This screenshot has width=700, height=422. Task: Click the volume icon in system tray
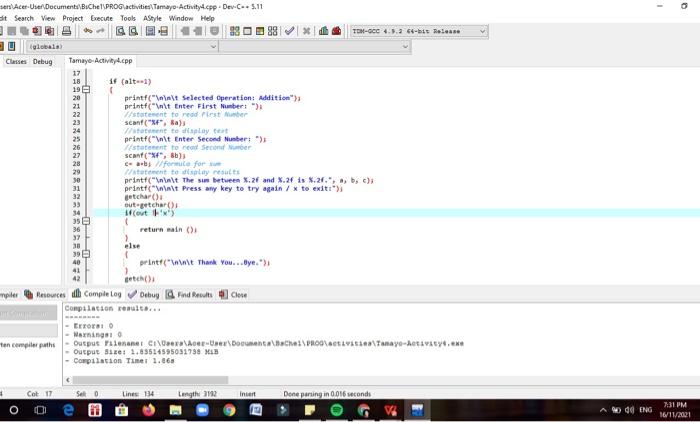pos(629,409)
